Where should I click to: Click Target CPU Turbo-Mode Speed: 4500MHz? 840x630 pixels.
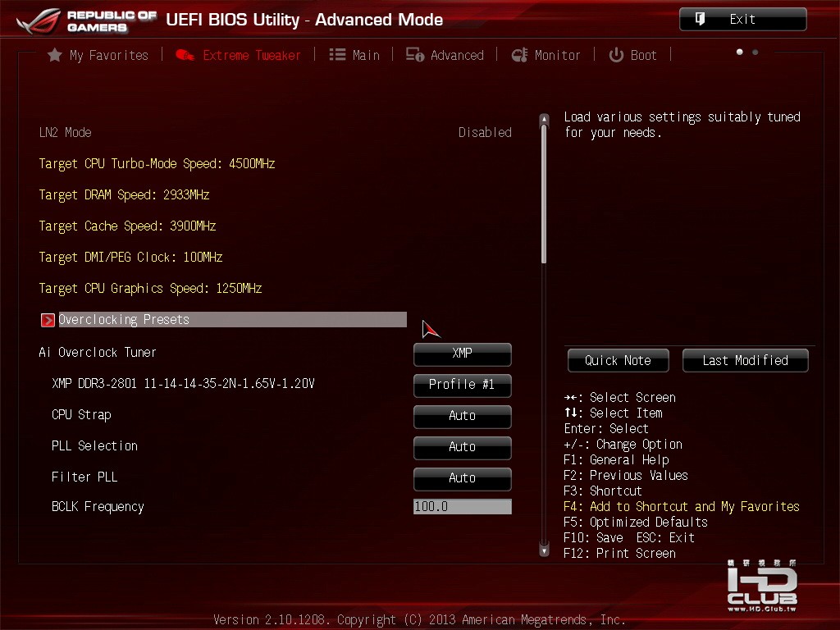point(157,164)
